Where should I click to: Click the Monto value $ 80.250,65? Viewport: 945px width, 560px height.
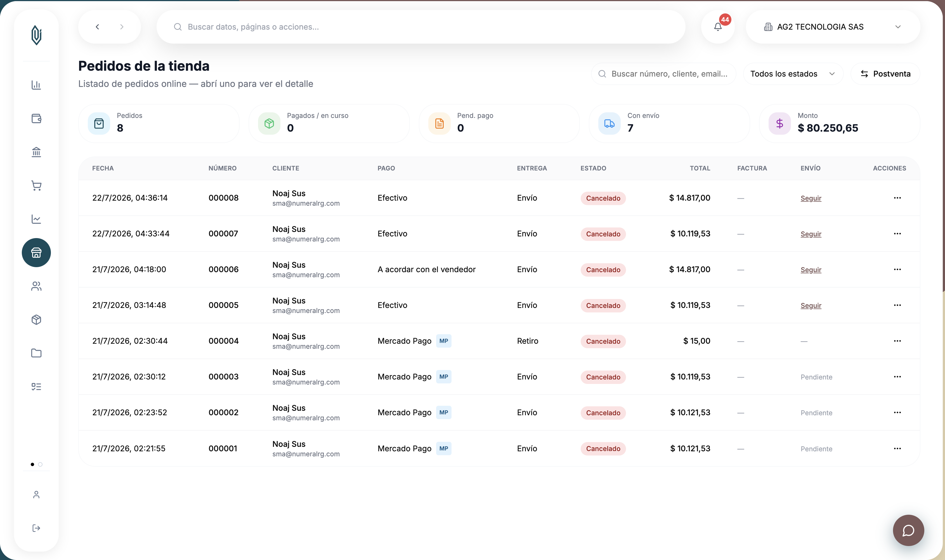pos(828,128)
